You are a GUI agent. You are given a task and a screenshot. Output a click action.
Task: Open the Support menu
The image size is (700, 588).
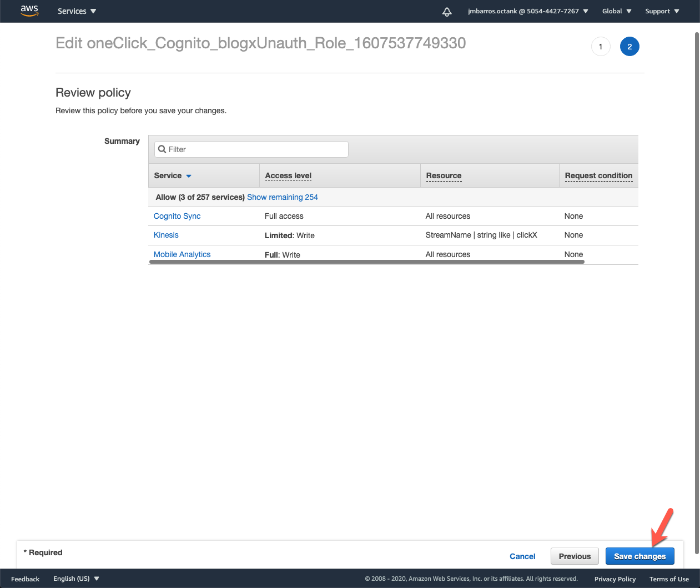[662, 11]
